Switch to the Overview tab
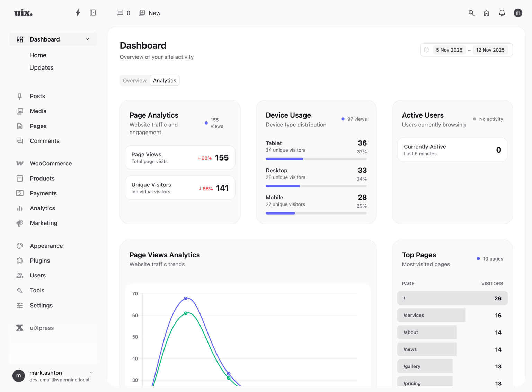The width and height of the screenshot is (532, 392). pyautogui.click(x=135, y=80)
